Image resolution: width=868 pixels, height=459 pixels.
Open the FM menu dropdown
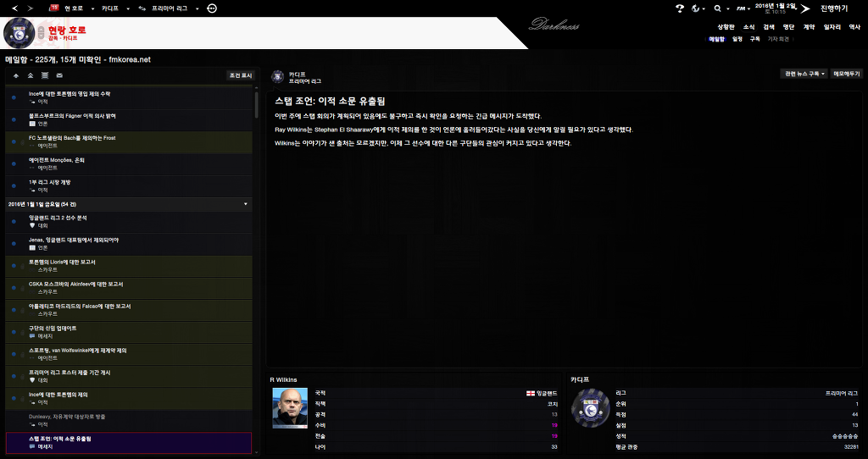[x=743, y=8]
